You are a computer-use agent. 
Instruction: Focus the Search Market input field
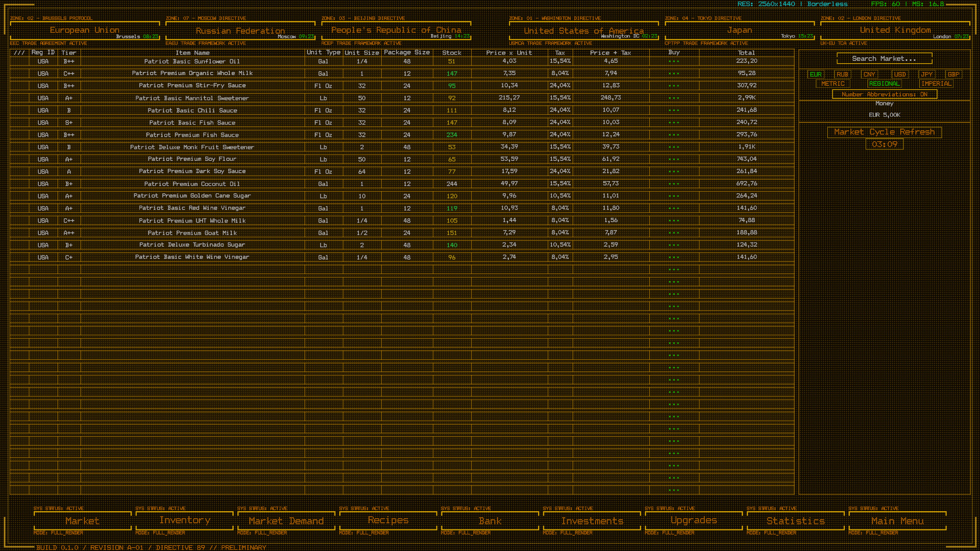pos(885,59)
